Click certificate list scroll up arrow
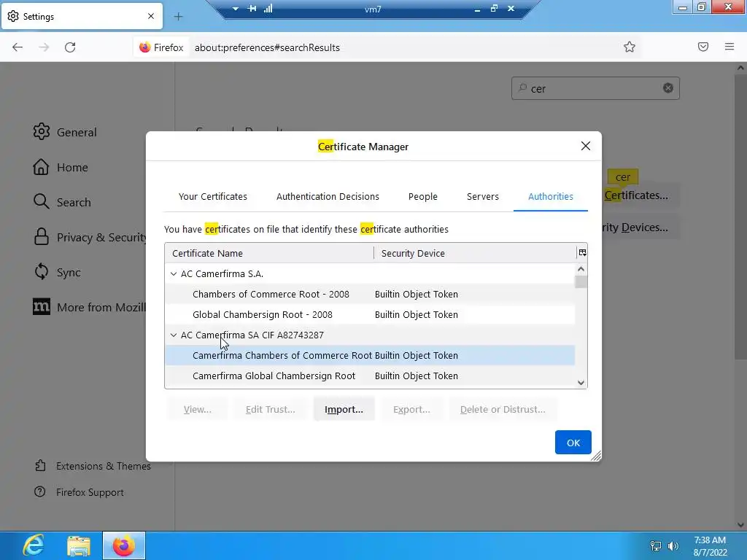The height and width of the screenshot is (560, 747). (x=581, y=269)
